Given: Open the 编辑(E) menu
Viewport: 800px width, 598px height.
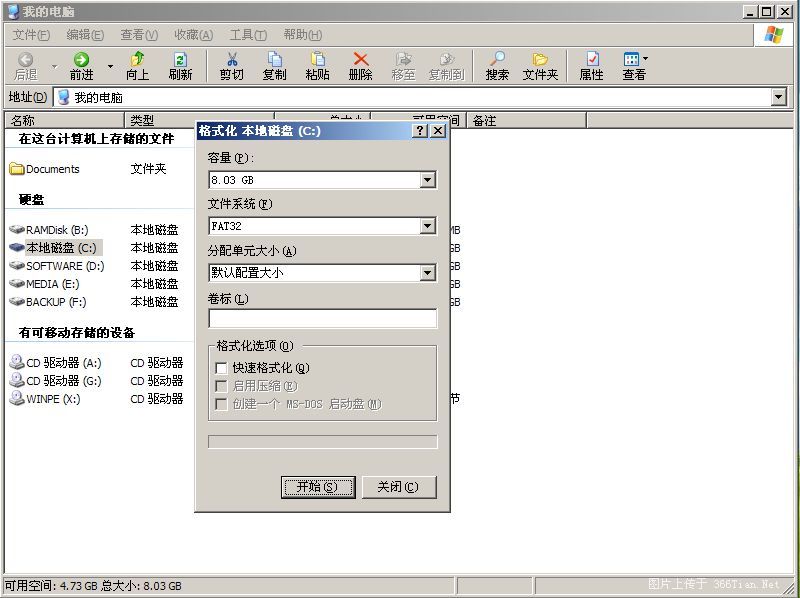Looking at the screenshot, I should (85, 35).
